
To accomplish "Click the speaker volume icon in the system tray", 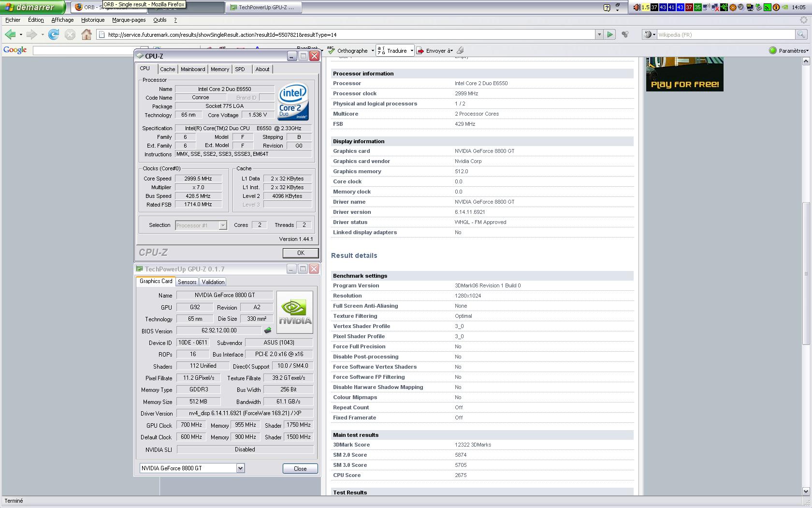I will [637, 7].
